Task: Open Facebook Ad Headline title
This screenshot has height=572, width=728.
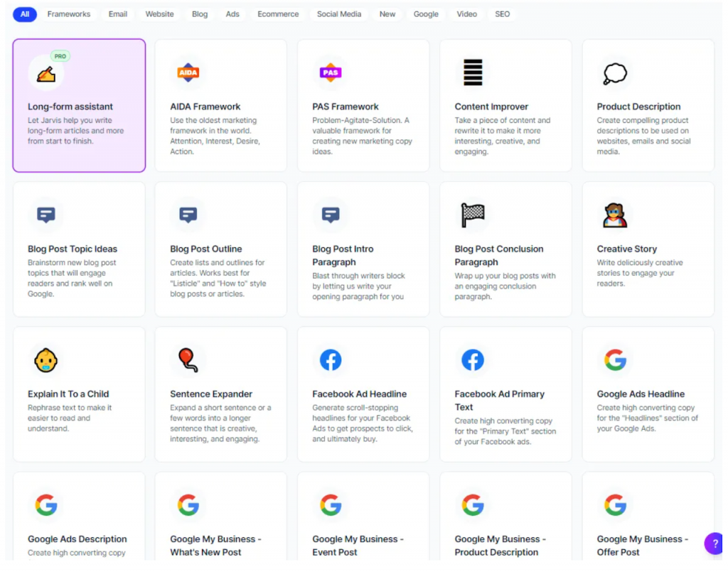Action: [359, 394]
